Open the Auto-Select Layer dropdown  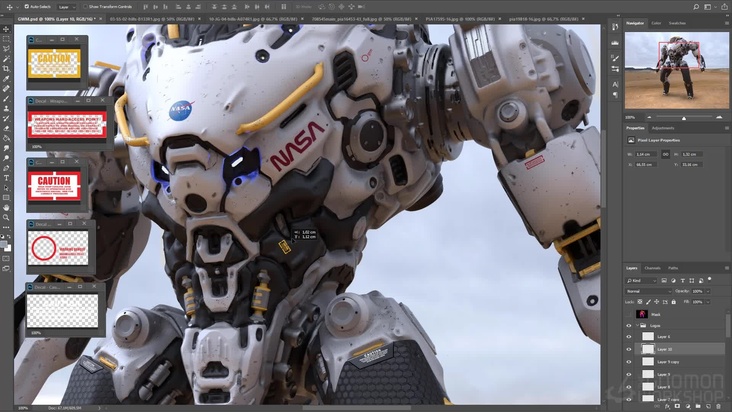click(x=67, y=7)
